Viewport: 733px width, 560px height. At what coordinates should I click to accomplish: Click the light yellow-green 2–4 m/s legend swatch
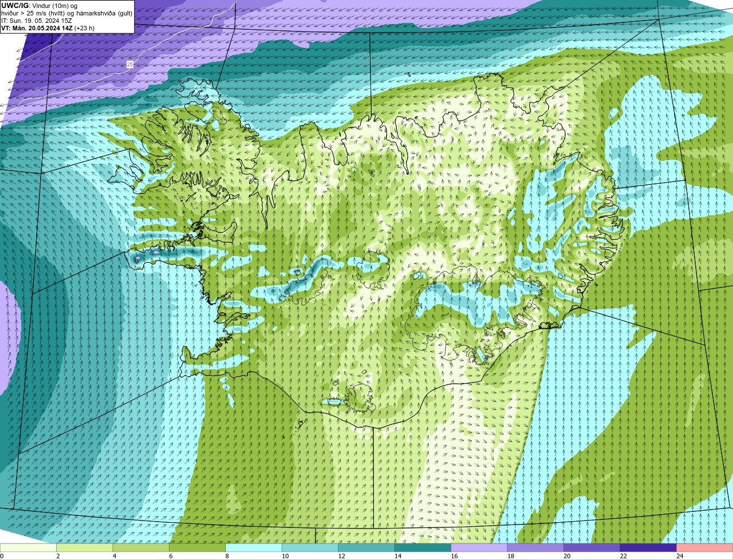[85, 548]
